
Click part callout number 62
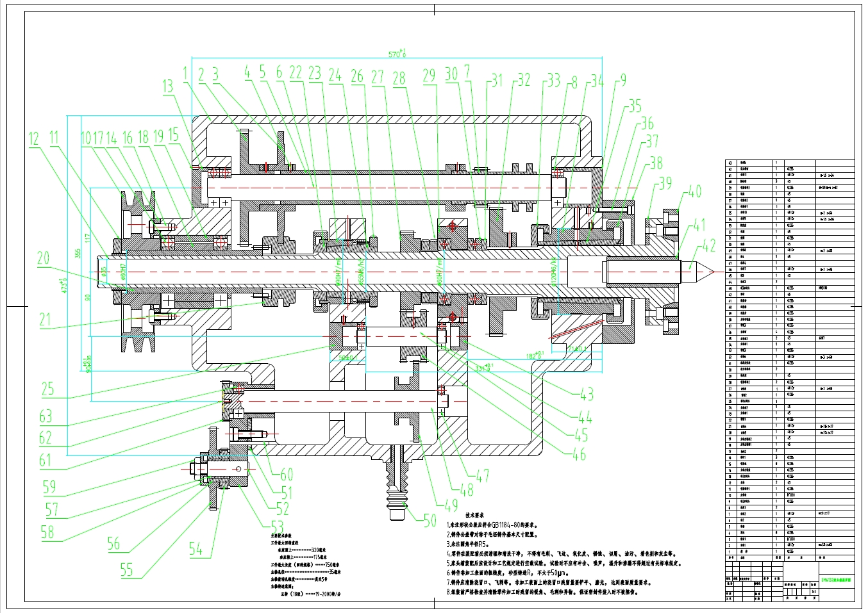coord(45,438)
